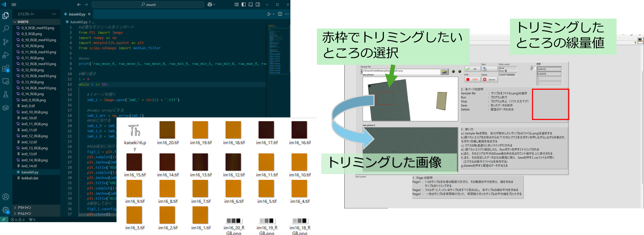Click the Save disk icon in analysis panel
The image size is (644, 235).
(x=484, y=68)
